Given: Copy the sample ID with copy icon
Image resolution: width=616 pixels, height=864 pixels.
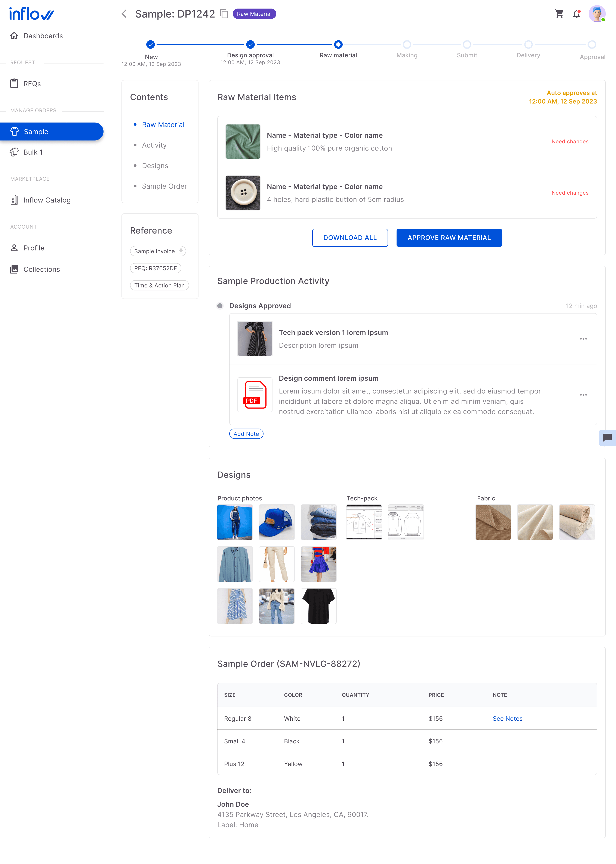Looking at the screenshot, I should point(224,14).
